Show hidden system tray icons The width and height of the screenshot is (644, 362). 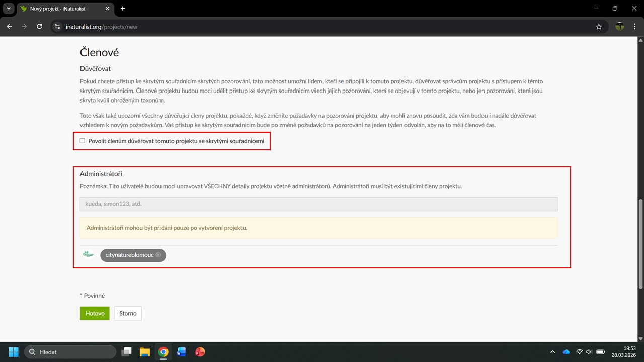point(553,352)
